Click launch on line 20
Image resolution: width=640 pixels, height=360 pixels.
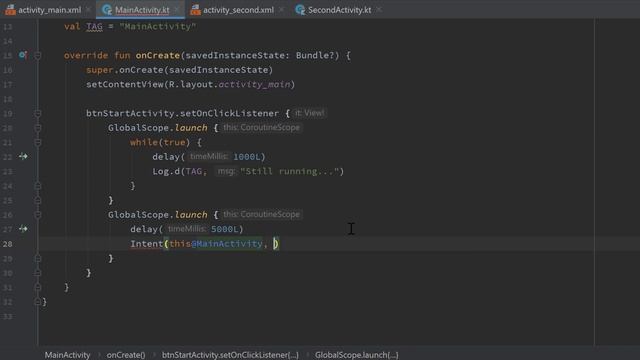point(191,128)
